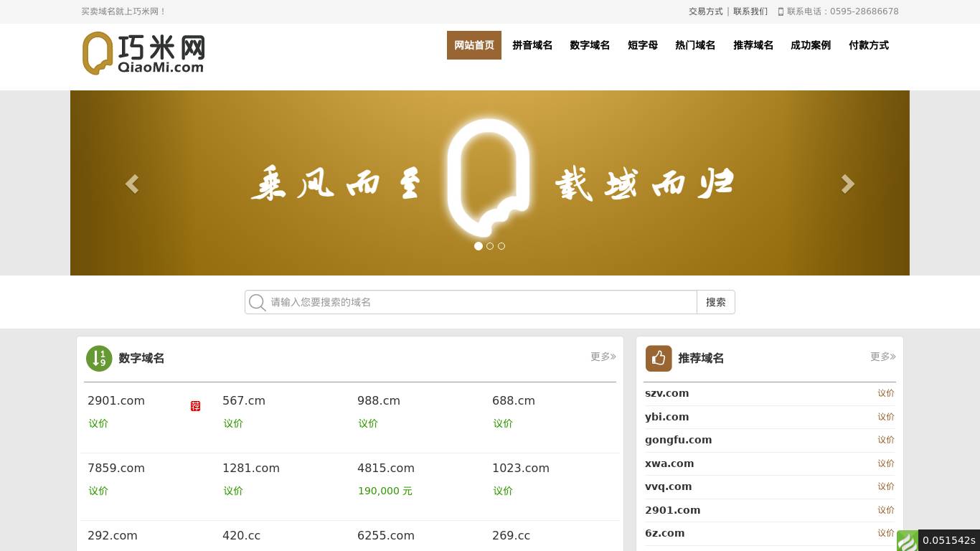The height and width of the screenshot is (551, 980).
Task: Open the gongfu.com recommended domain
Action: tap(679, 440)
